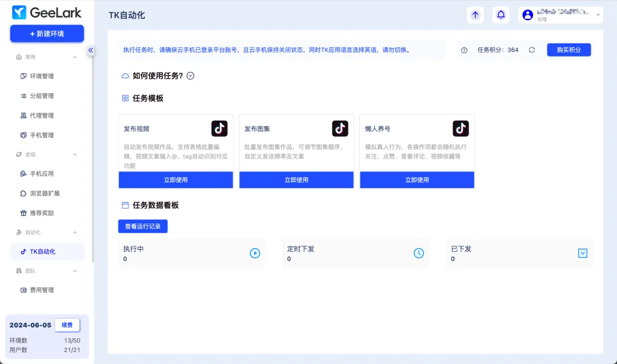
Task: Click 立即使用 under 懒人养号
Action: 417,180
